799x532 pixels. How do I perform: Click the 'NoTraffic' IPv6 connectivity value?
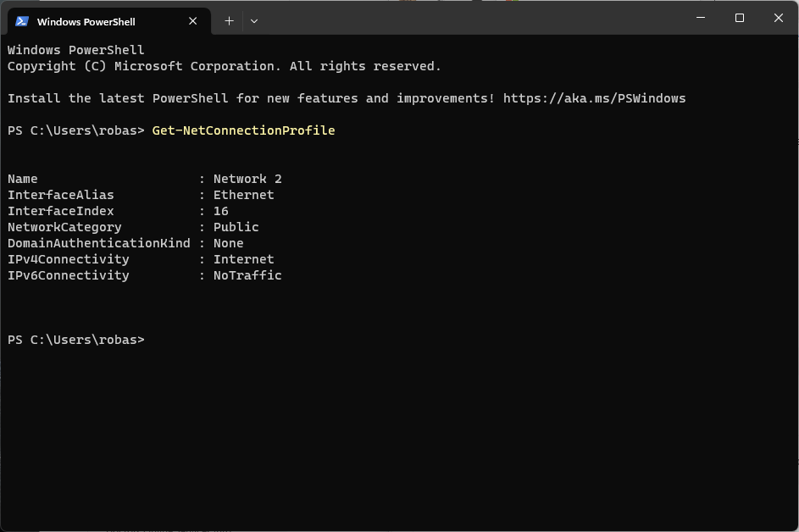[x=247, y=275]
